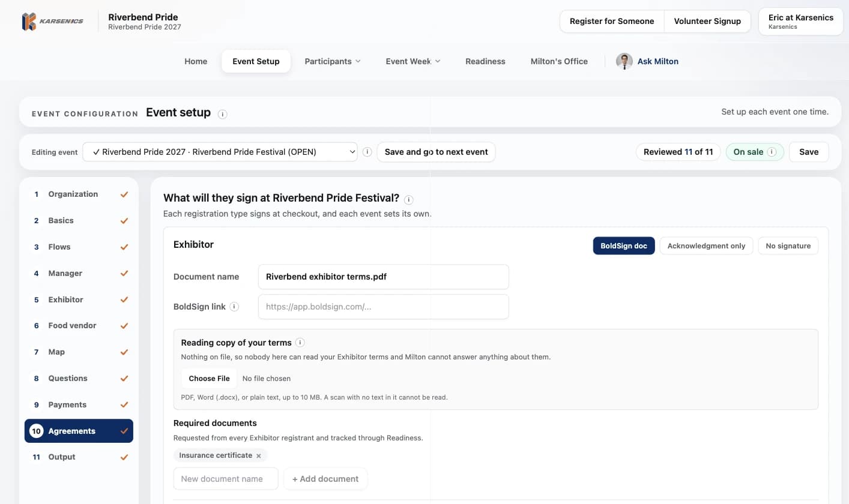Viewport: 849px width, 504px height.
Task: Choose the No signature option
Action: pos(788,246)
